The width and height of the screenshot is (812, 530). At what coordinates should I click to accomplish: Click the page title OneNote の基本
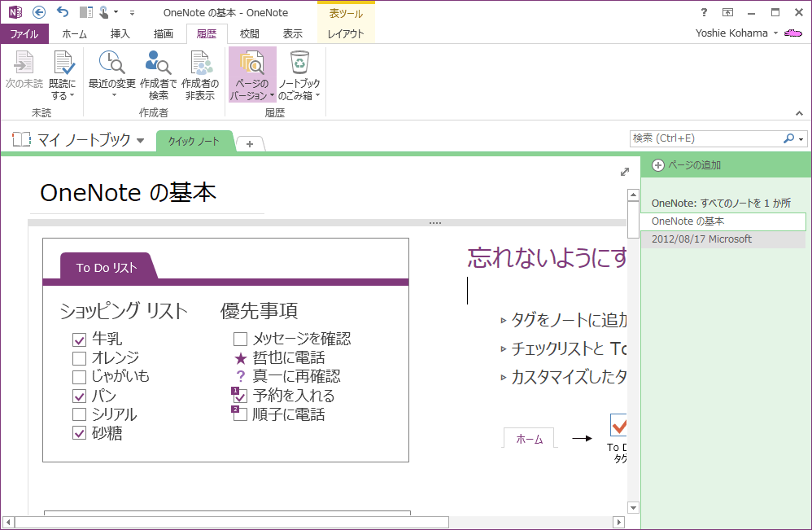128,193
